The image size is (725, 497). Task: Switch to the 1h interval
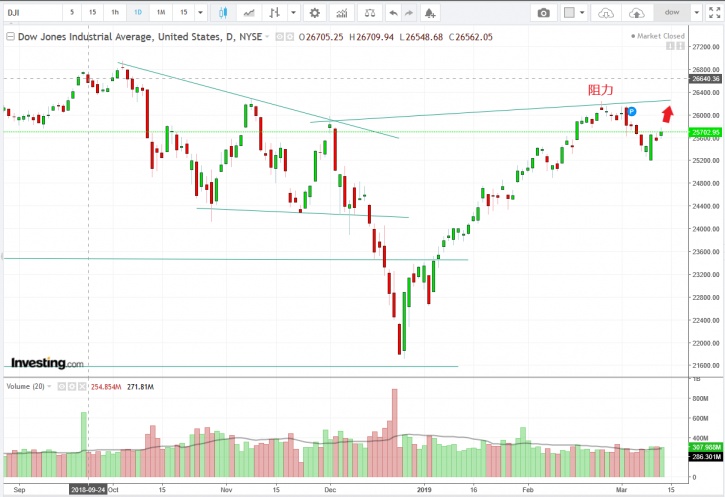click(x=116, y=13)
